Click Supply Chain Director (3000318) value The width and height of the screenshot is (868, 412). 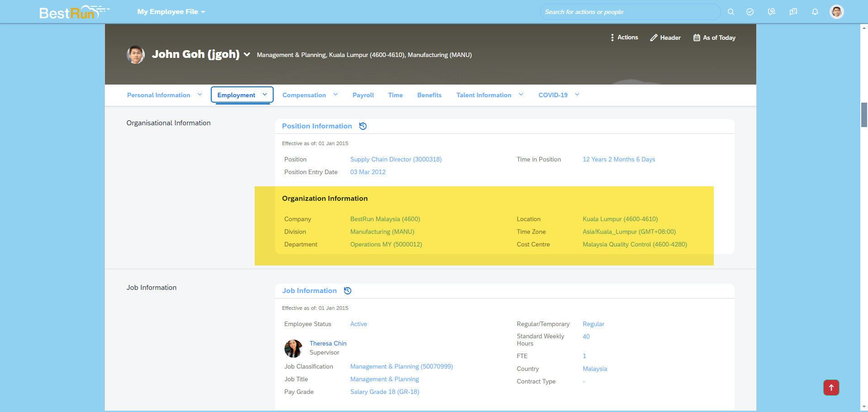click(396, 159)
